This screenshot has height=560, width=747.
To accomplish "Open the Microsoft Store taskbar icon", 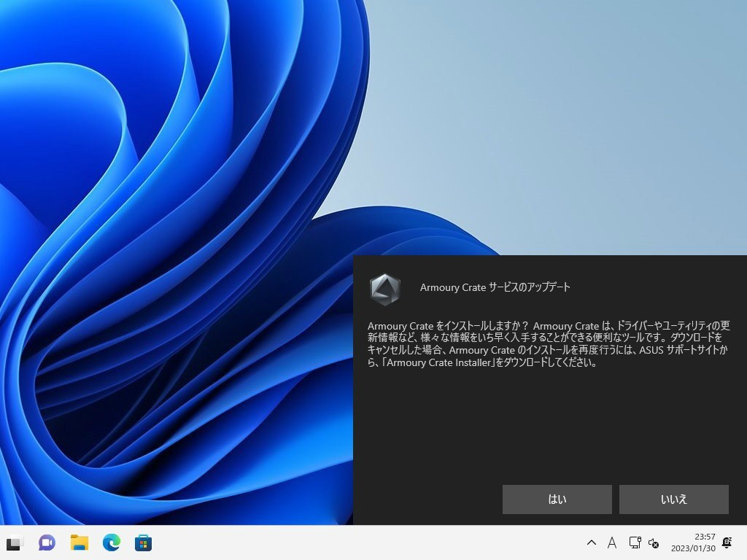I will 143,542.
